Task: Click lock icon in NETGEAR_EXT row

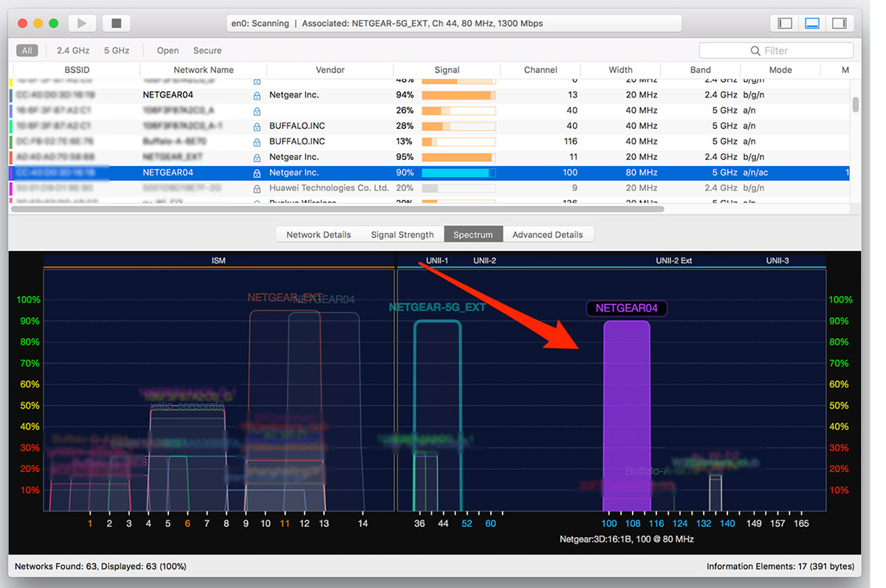Action: click(x=257, y=157)
